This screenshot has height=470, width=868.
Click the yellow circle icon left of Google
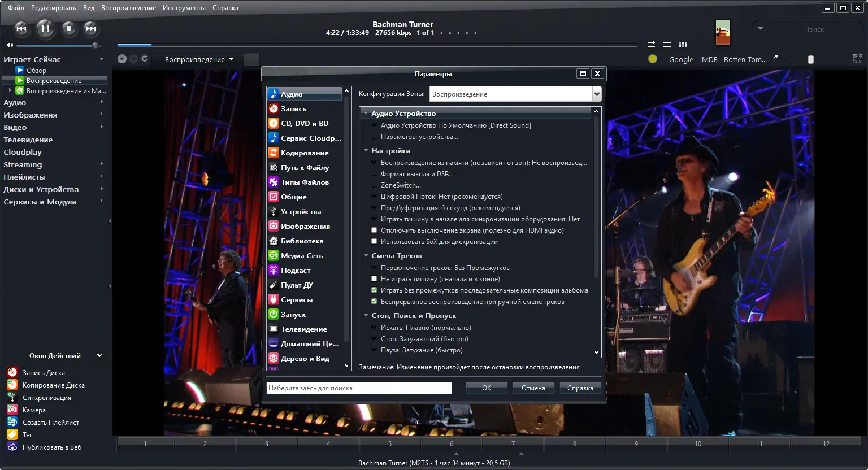click(x=653, y=59)
